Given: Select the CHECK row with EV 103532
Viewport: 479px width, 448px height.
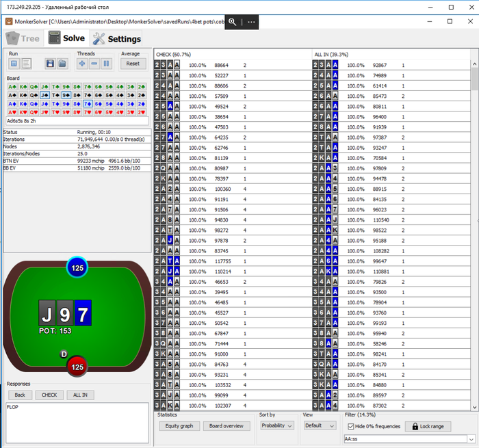Looking at the screenshot, I should (233, 385).
